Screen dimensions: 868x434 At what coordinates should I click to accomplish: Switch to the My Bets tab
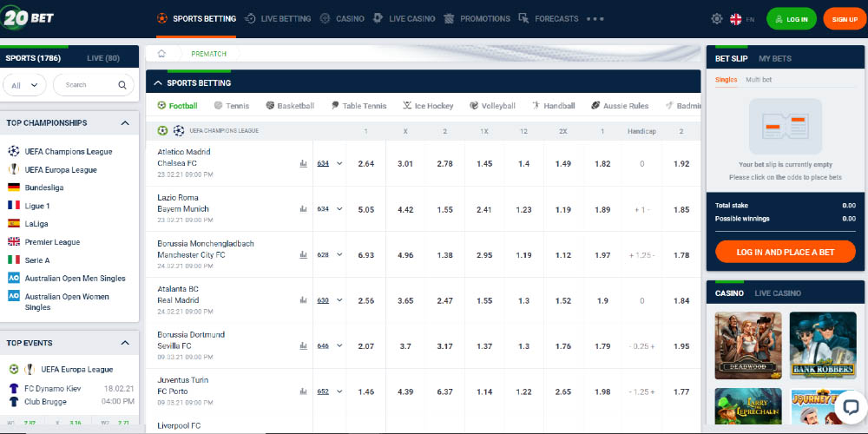(x=775, y=58)
